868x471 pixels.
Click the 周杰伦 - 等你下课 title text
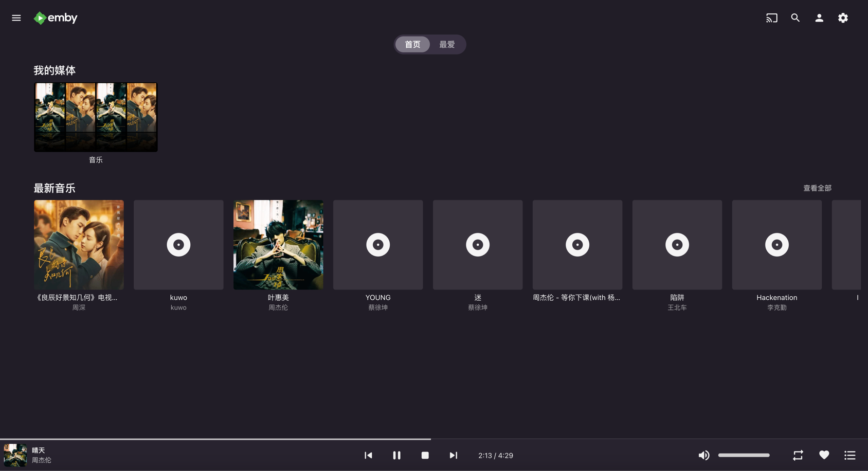click(x=576, y=298)
